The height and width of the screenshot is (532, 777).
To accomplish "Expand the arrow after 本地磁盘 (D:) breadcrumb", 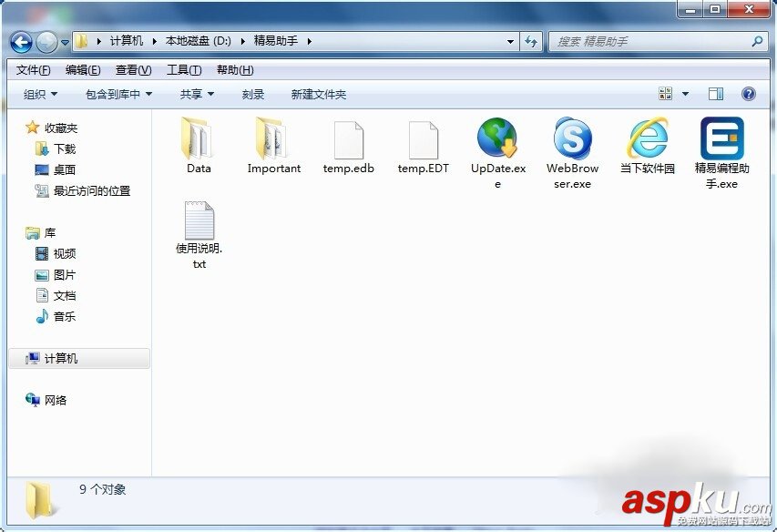I will tap(243, 42).
